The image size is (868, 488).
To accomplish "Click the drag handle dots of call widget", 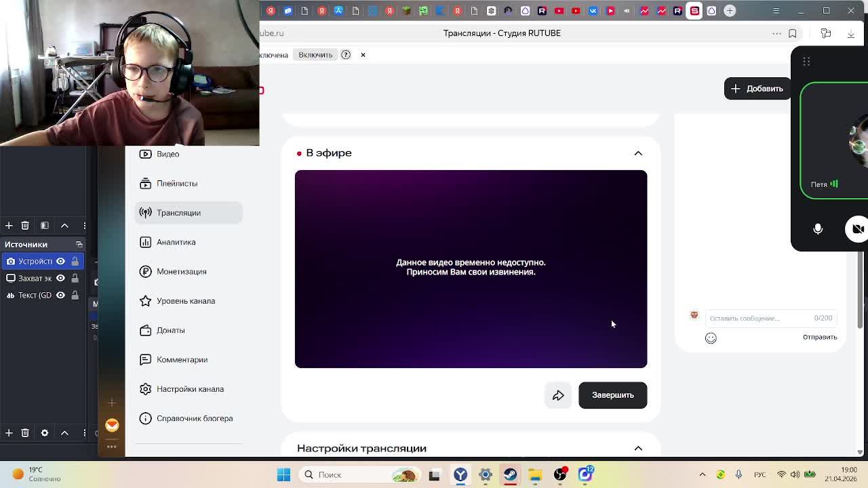I will 806,62.
